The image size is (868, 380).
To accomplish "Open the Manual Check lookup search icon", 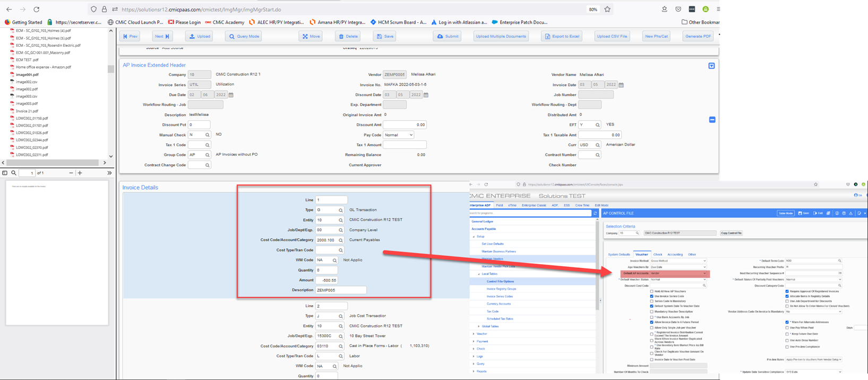I will click(x=208, y=135).
